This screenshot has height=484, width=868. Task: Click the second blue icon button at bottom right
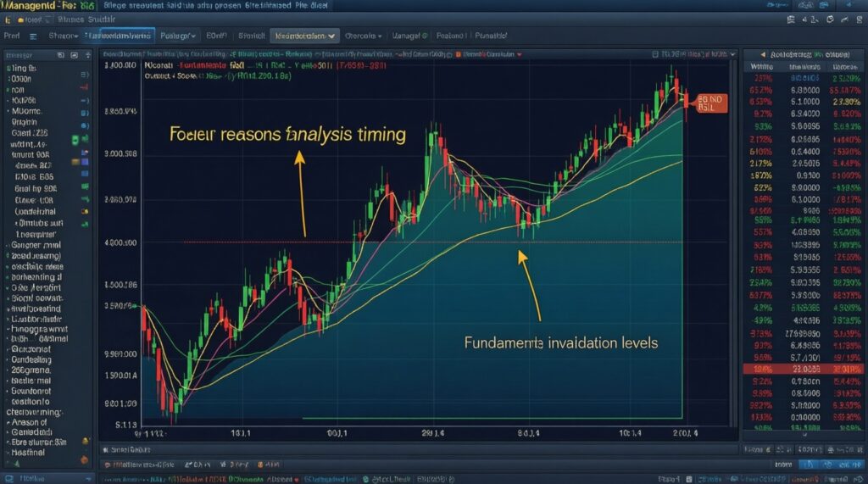click(829, 465)
